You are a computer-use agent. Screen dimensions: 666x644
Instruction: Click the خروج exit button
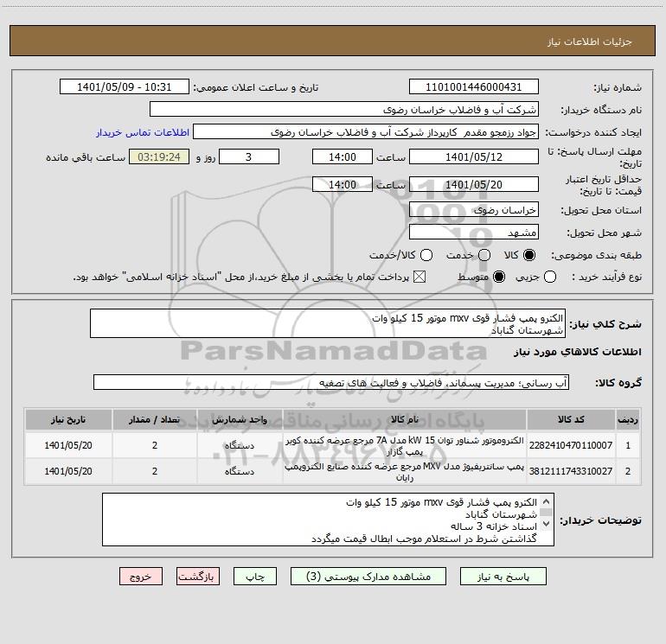pos(141,577)
